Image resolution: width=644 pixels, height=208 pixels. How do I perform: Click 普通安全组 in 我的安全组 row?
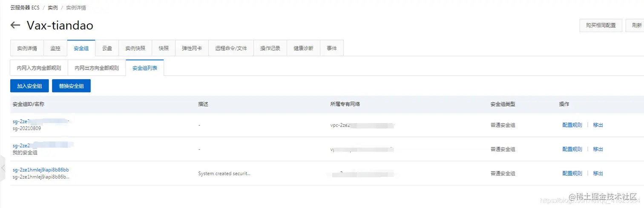(503, 149)
